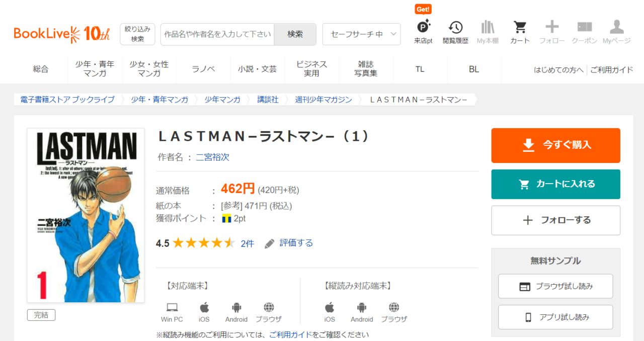The image size is (644, 341).
Task: Click the BookLive logo
Action: 61,34
